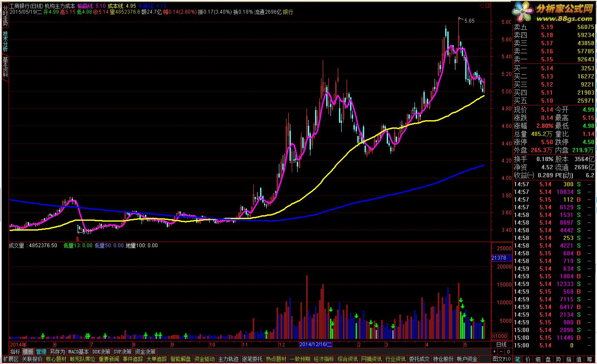
Task: Click the 成交量 indicator label
Action: [17, 246]
